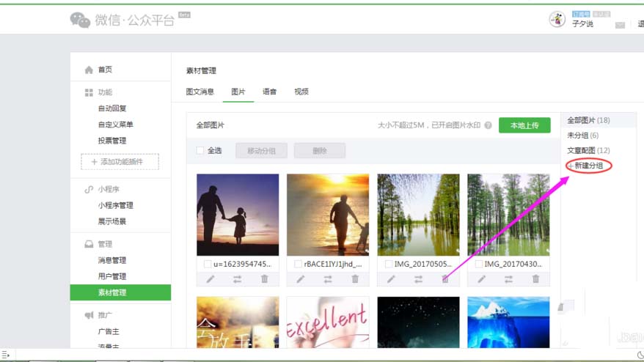Open the Excellent handwriting thumbnail
Image resolution: width=644 pixels, height=362 pixels.
click(328, 322)
